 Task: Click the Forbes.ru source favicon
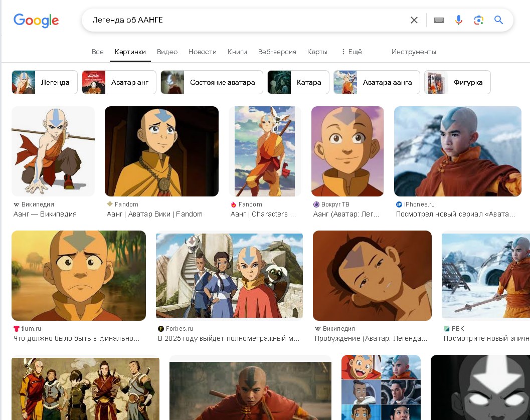pos(161,329)
